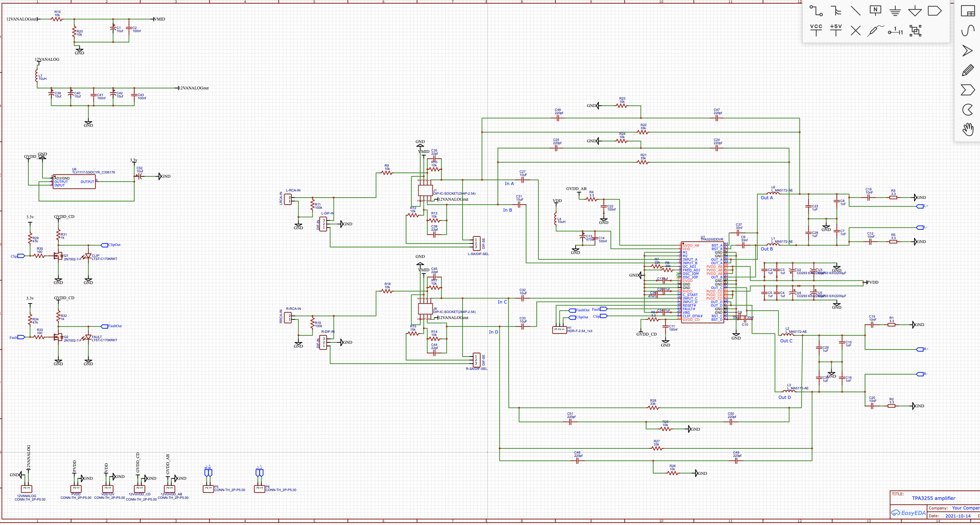Select the Your Company field in title block
Screen dimensions: 980x525
(966, 508)
